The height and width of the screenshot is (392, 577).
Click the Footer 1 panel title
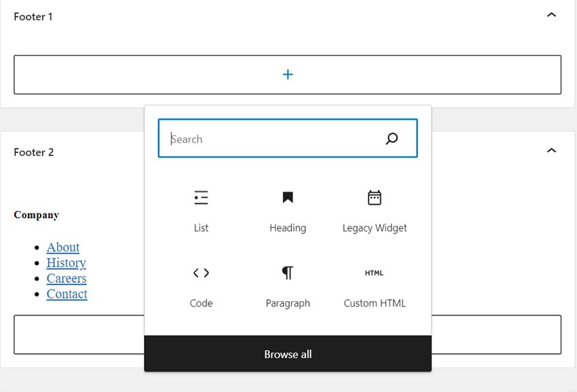tap(33, 16)
